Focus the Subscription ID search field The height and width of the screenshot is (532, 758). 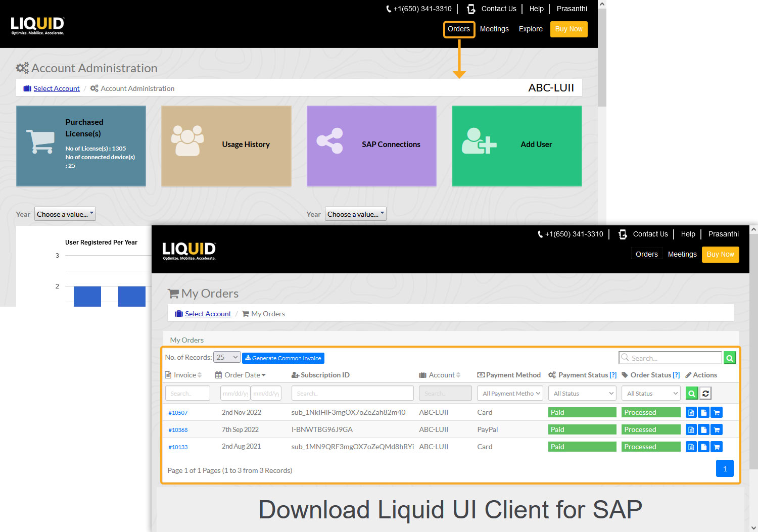coord(353,393)
